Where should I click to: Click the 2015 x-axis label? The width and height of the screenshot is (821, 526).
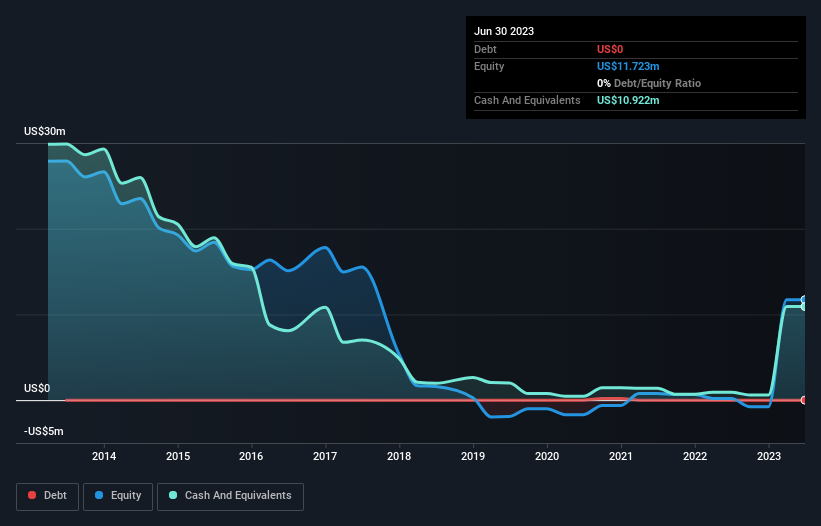178,456
